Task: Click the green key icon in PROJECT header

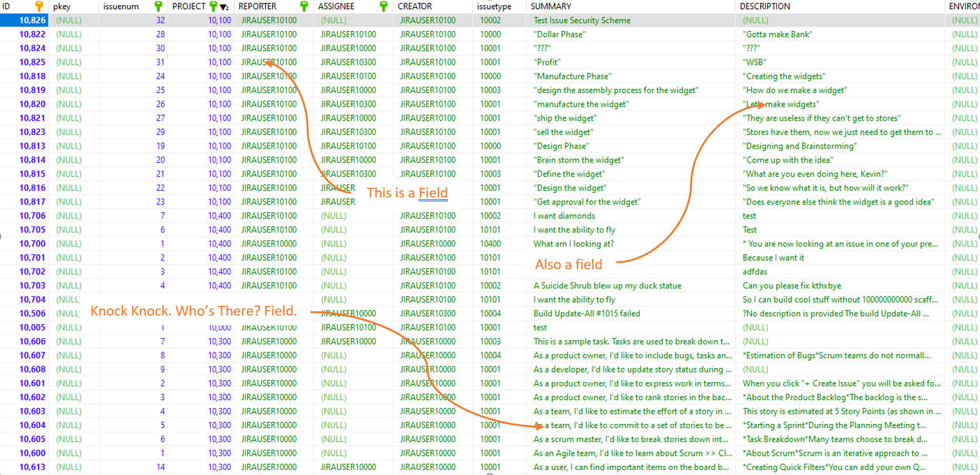Action: pyautogui.click(x=213, y=6)
